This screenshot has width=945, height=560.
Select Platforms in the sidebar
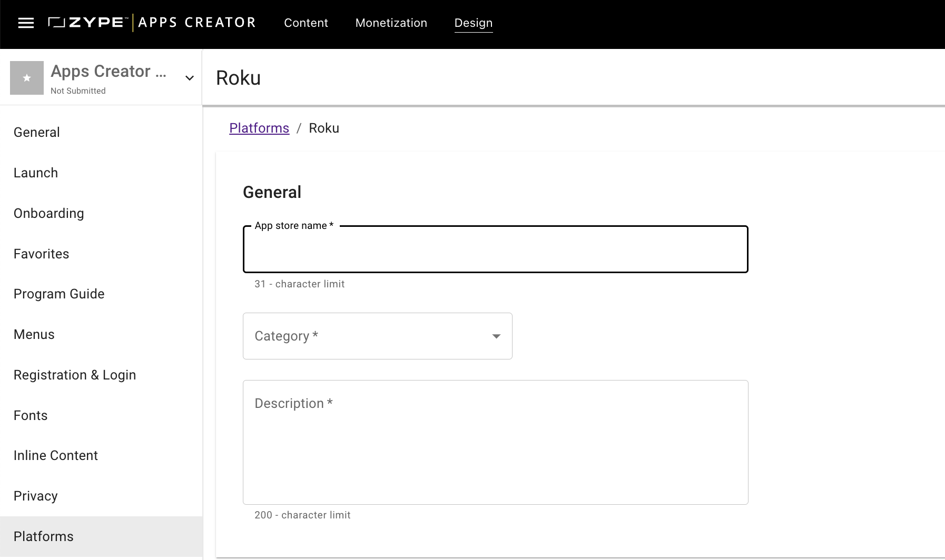tap(101, 536)
